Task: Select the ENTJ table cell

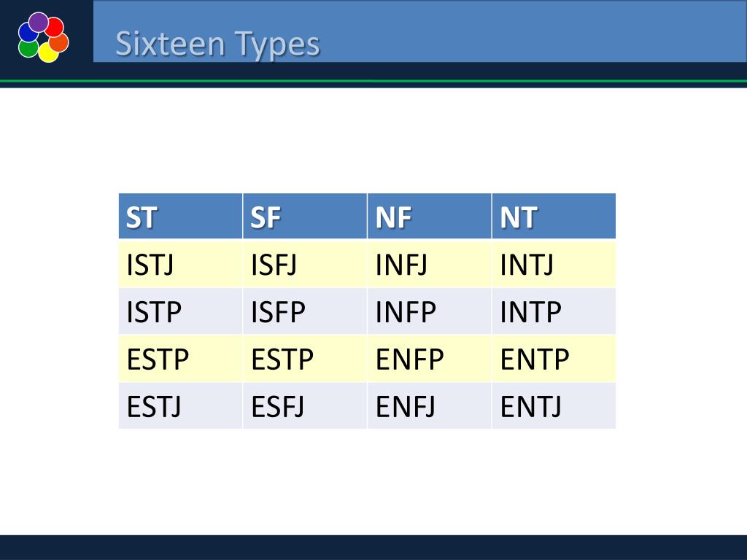Action: tap(554, 405)
